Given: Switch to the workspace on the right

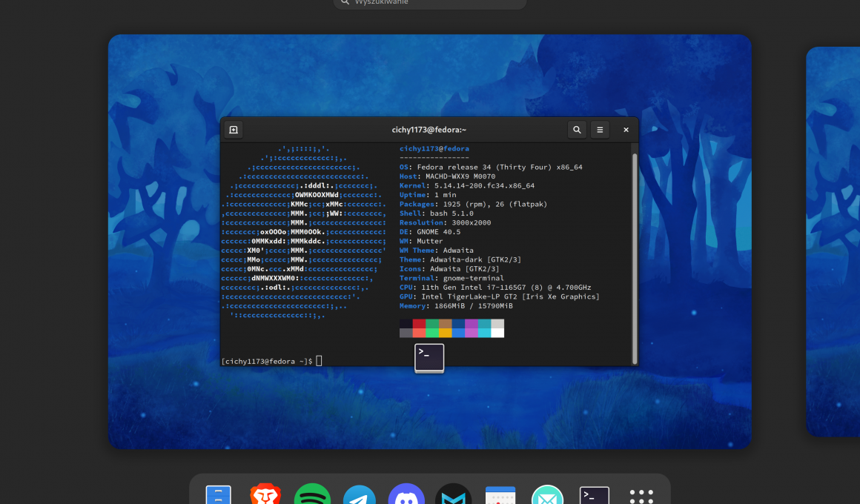Looking at the screenshot, I should click(832, 245).
